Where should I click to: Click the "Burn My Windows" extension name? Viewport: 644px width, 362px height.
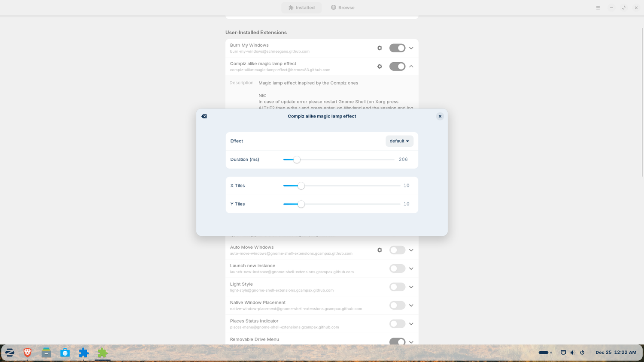coord(249,45)
